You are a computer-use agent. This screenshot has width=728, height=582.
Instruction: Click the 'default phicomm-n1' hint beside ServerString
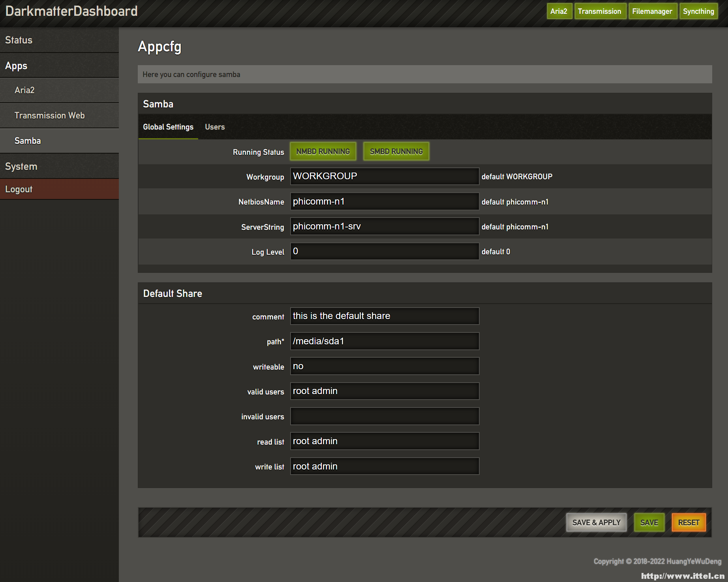click(515, 227)
